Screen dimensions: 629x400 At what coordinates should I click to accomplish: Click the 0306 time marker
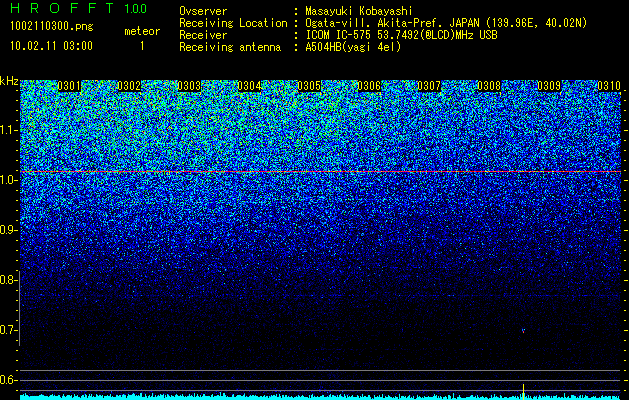tap(369, 86)
